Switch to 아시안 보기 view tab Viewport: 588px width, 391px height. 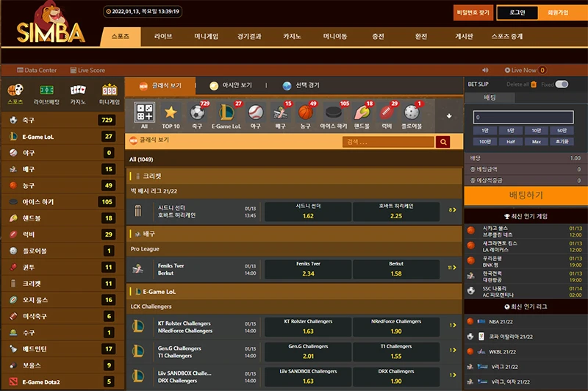(231, 86)
